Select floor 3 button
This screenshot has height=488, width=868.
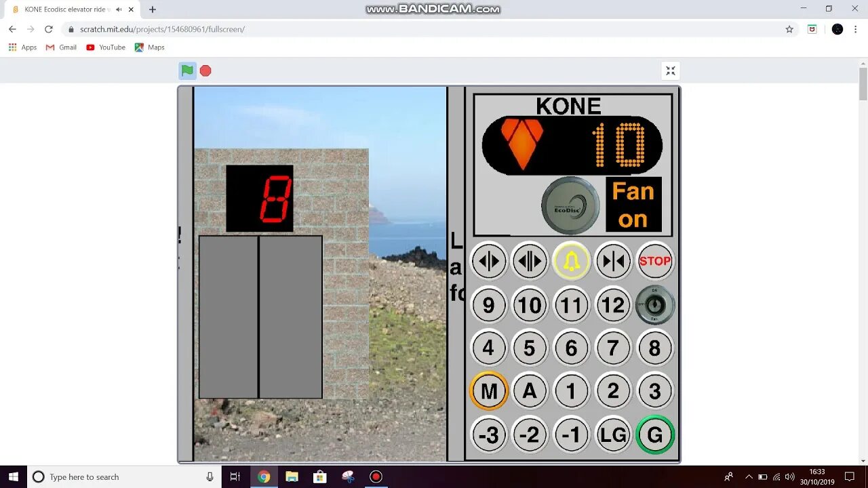655,391
